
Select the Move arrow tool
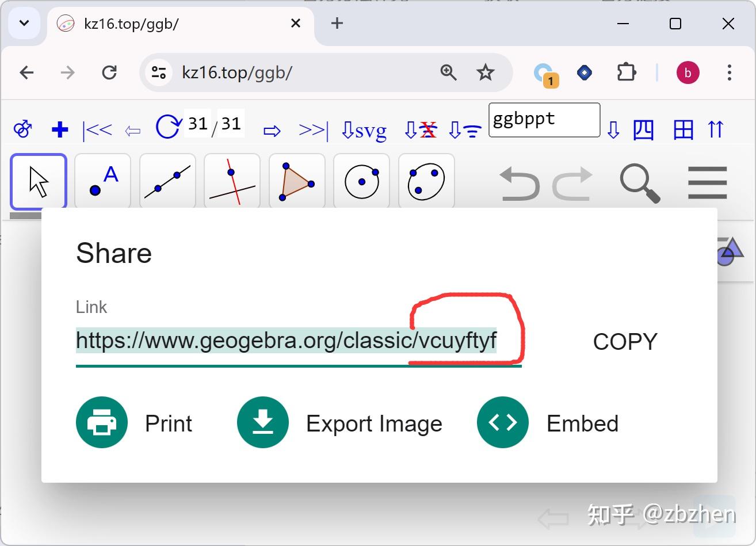38,180
